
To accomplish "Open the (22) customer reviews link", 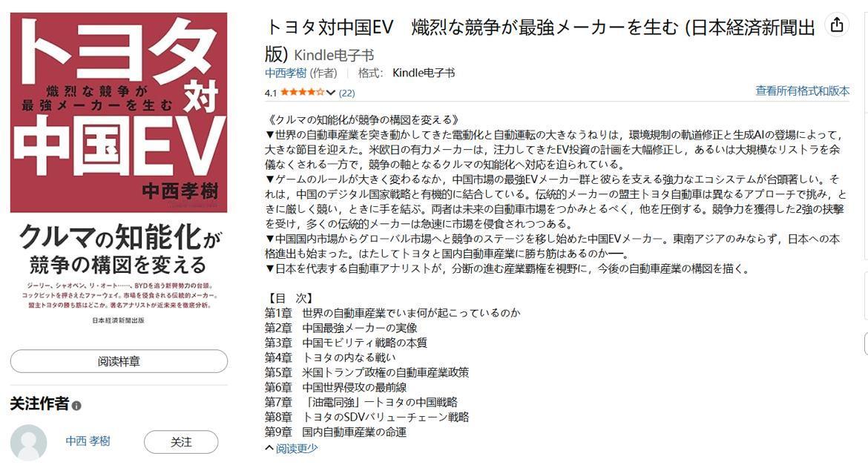I will (346, 93).
